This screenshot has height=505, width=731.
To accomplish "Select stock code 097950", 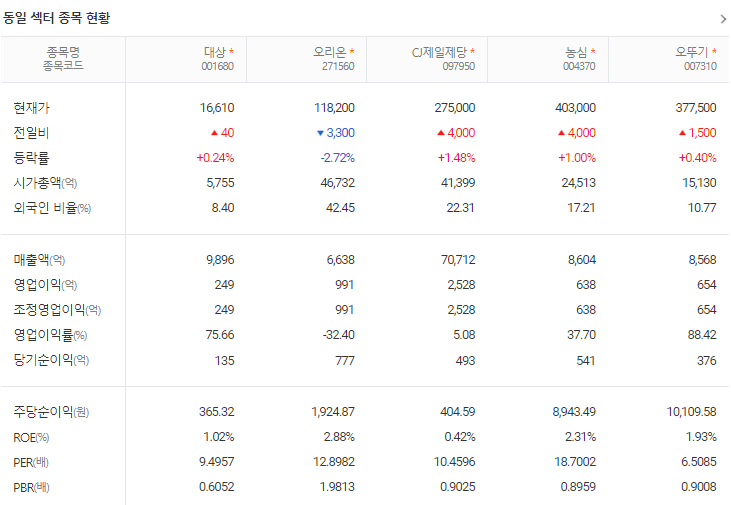I will coord(459,66).
